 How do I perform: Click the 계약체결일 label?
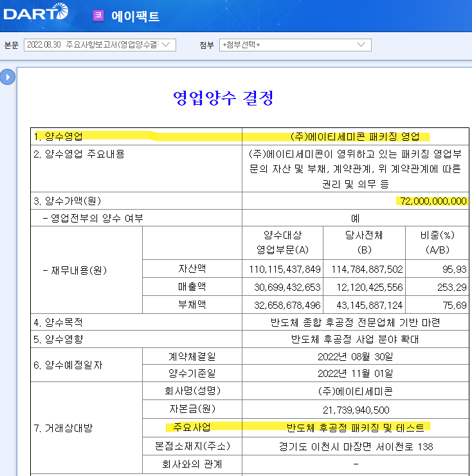click(x=192, y=356)
